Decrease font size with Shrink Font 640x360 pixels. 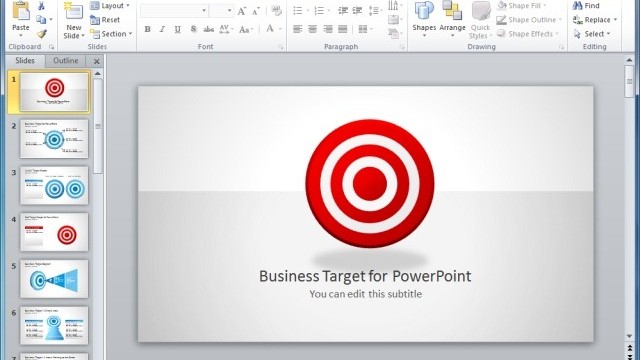256,11
